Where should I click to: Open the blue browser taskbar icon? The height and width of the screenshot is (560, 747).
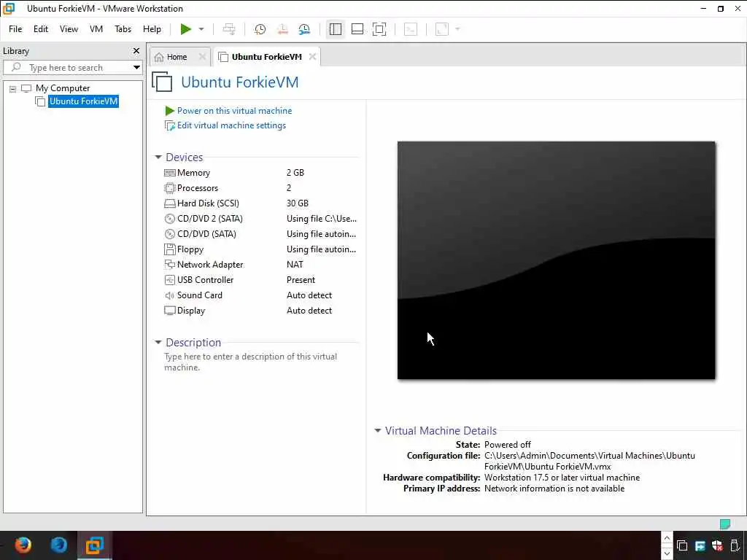tap(59, 545)
